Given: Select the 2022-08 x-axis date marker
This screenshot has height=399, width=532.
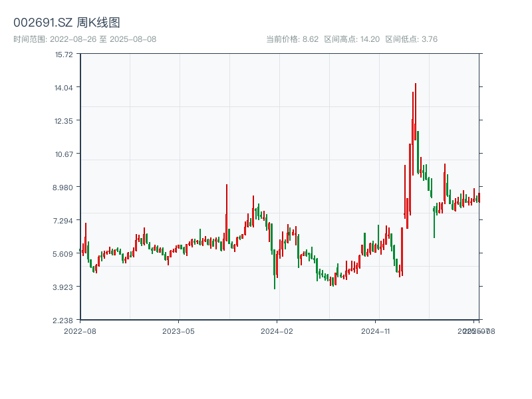Looking at the screenshot, I should click(x=80, y=331).
